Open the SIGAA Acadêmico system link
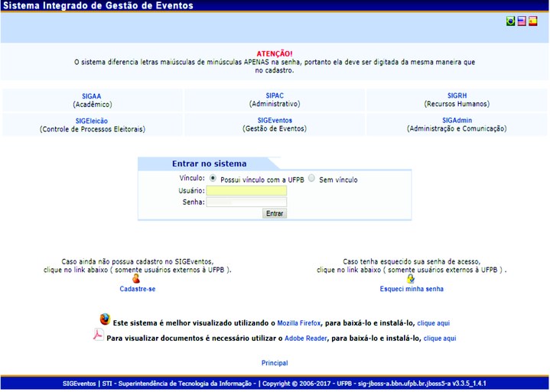The height and width of the screenshot is (392, 550). point(92,96)
